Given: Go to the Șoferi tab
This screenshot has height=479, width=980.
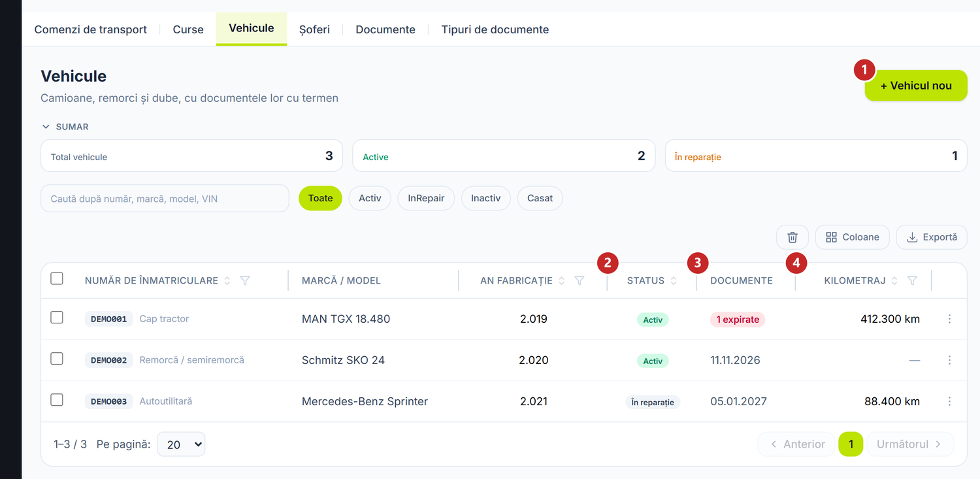Looking at the screenshot, I should click(314, 29).
